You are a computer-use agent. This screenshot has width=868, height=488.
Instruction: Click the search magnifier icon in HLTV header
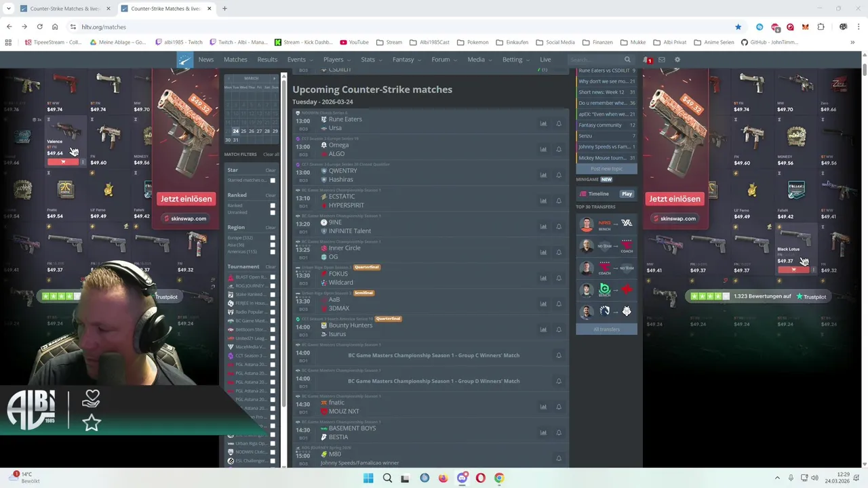point(627,60)
